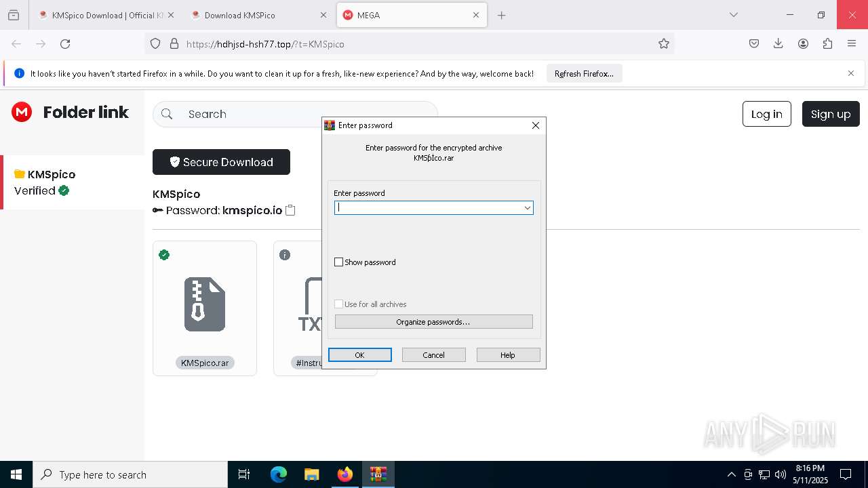The height and width of the screenshot is (488, 868).
Task: Toggle the Show password checkbox
Action: click(339, 262)
